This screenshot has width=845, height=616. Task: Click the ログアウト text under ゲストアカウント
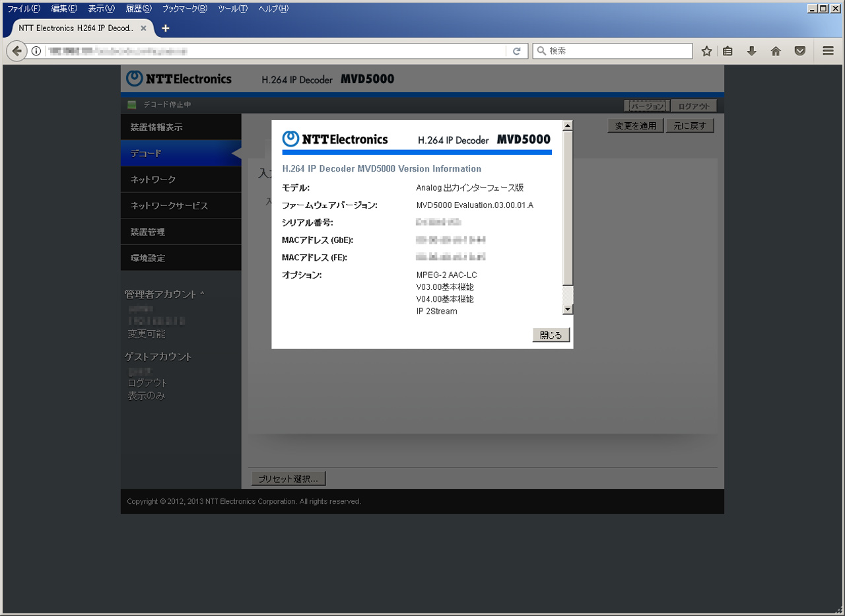[x=147, y=383]
